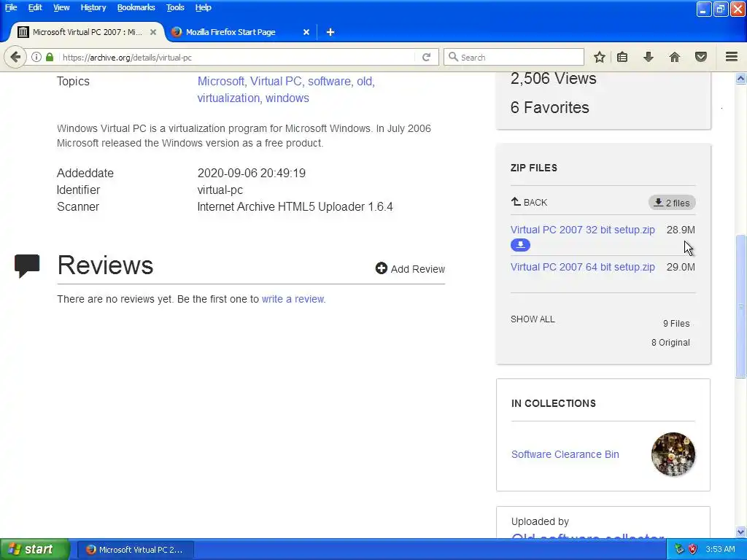Open the Edit menu
Screen dimensions: 747x560
[35, 7]
